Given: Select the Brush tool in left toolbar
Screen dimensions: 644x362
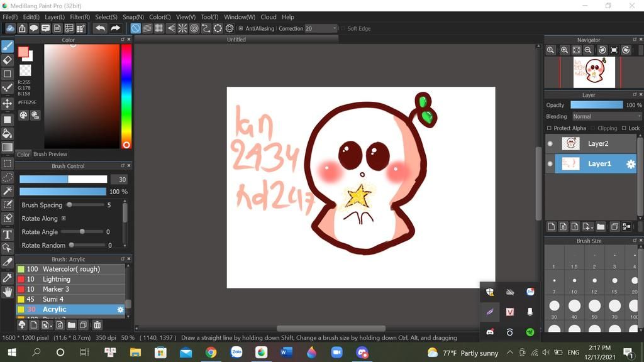Looking at the screenshot, I should 8,47.
